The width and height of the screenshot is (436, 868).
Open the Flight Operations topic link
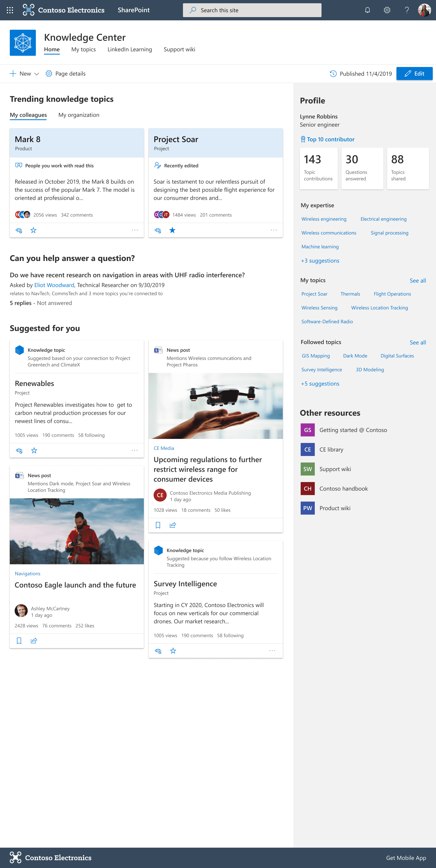392,294
